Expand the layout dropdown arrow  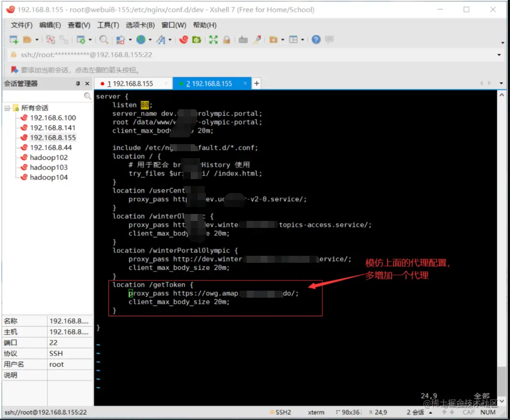click(302, 40)
